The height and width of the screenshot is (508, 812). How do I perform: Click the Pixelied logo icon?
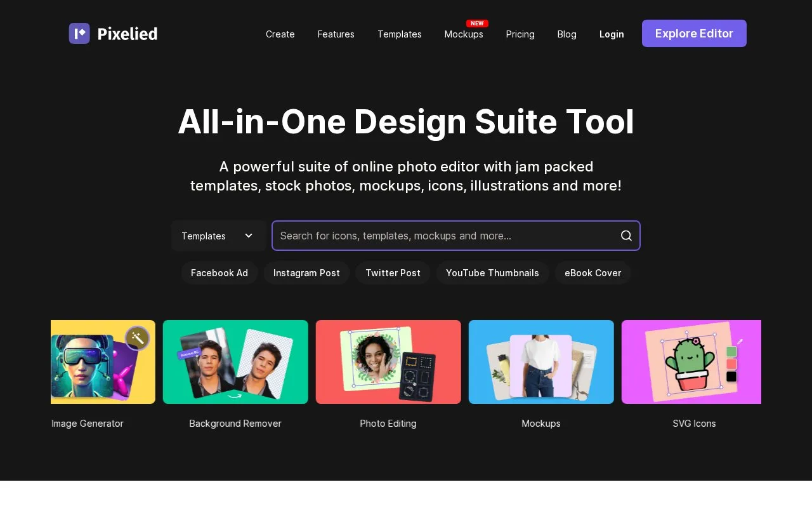coord(79,34)
